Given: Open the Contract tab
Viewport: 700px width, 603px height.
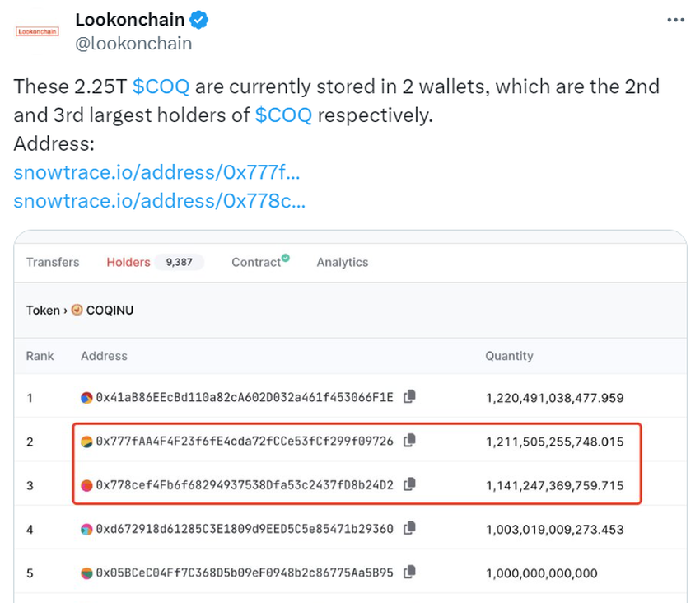Looking at the screenshot, I should click(257, 262).
